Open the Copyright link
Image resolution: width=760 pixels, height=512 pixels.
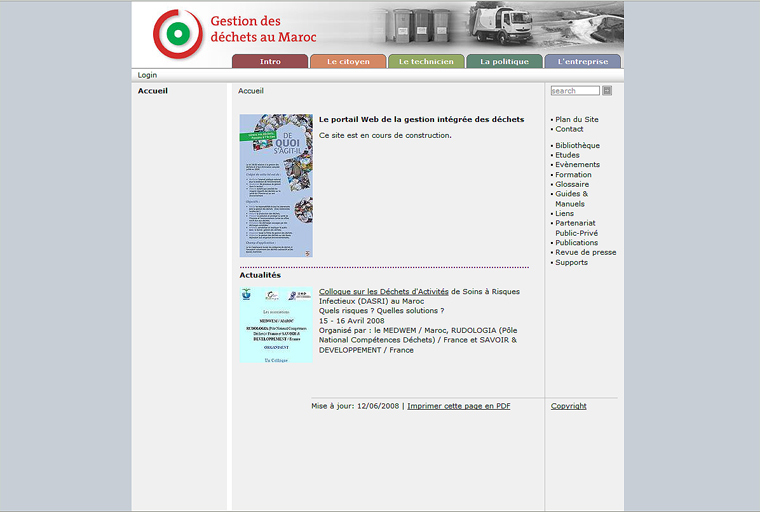point(569,406)
